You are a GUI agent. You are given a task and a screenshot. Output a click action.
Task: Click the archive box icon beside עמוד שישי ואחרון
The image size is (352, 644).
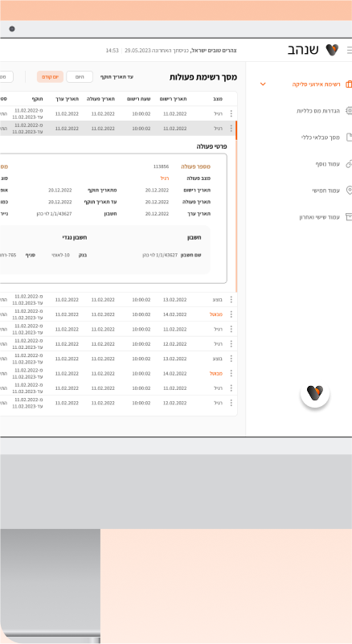[x=349, y=217]
